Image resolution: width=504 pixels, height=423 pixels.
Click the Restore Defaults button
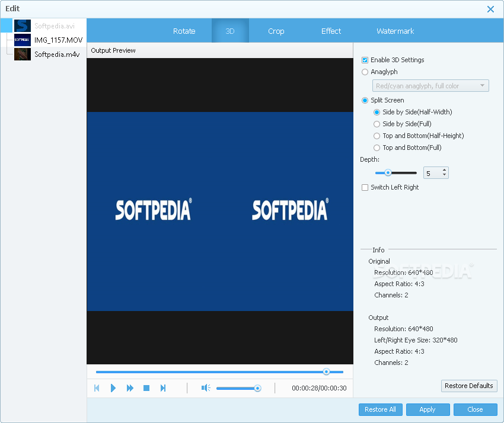tap(469, 386)
